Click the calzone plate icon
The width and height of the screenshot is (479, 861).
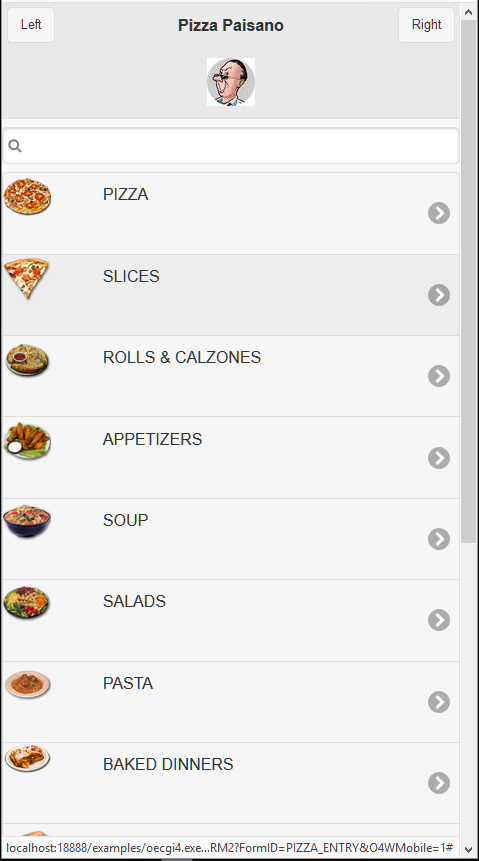[x=27, y=360]
